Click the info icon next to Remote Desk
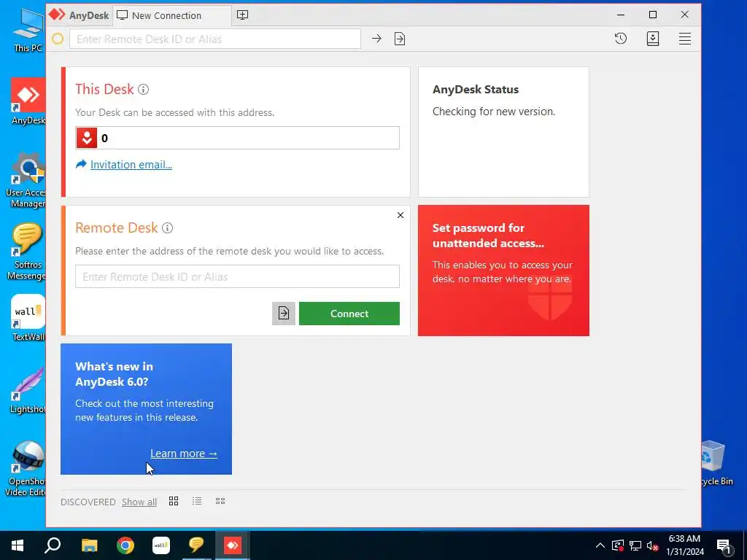This screenshot has width=747, height=560. [167, 227]
